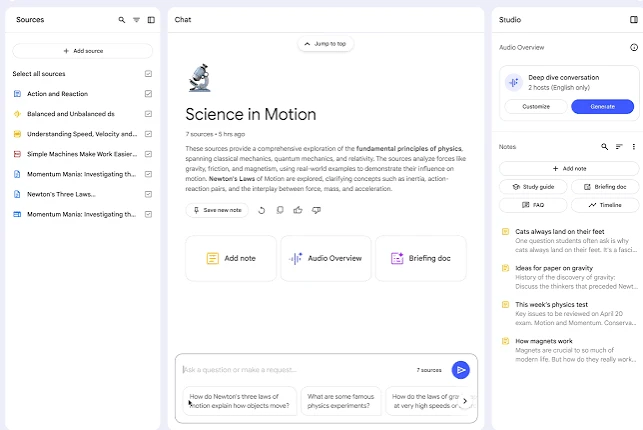Screen dimensions: 643x430
Task: Open Ideas for paper on gravity note
Action: 570,277
